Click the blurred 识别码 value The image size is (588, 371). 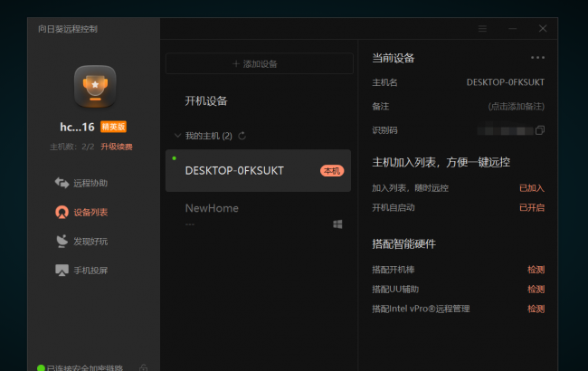(x=505, y=130)
